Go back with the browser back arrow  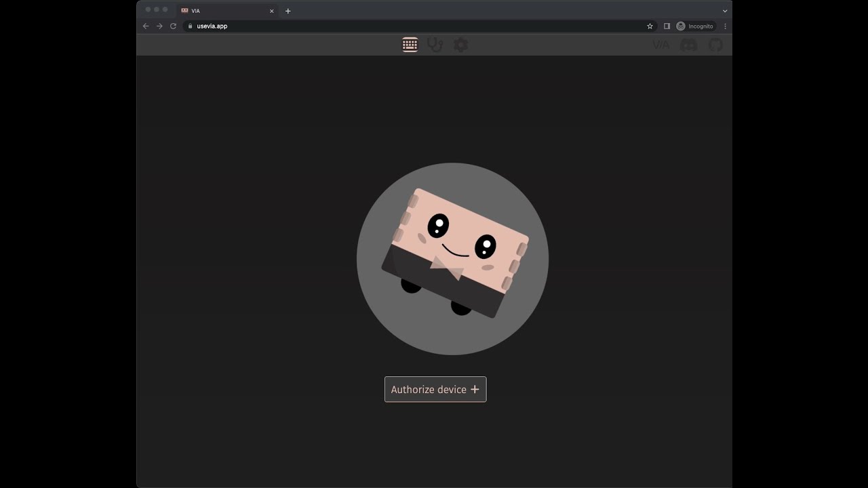click(146, 26)
